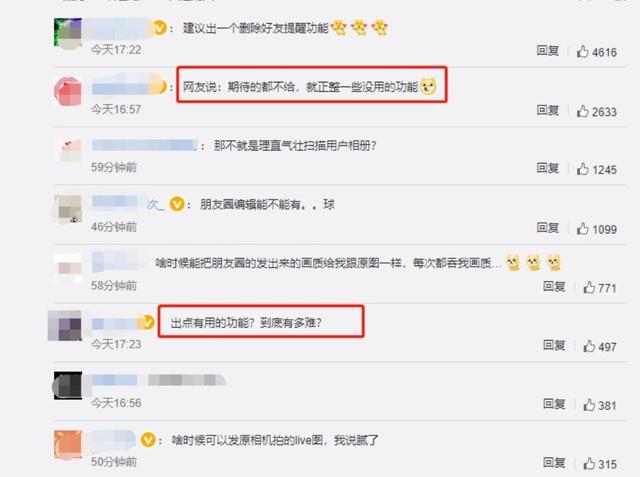This screenshot has width=640, height=477.
Task: Reply to the 58分钟前 comment
Action: pyautogui.click(x=554, y=286)
